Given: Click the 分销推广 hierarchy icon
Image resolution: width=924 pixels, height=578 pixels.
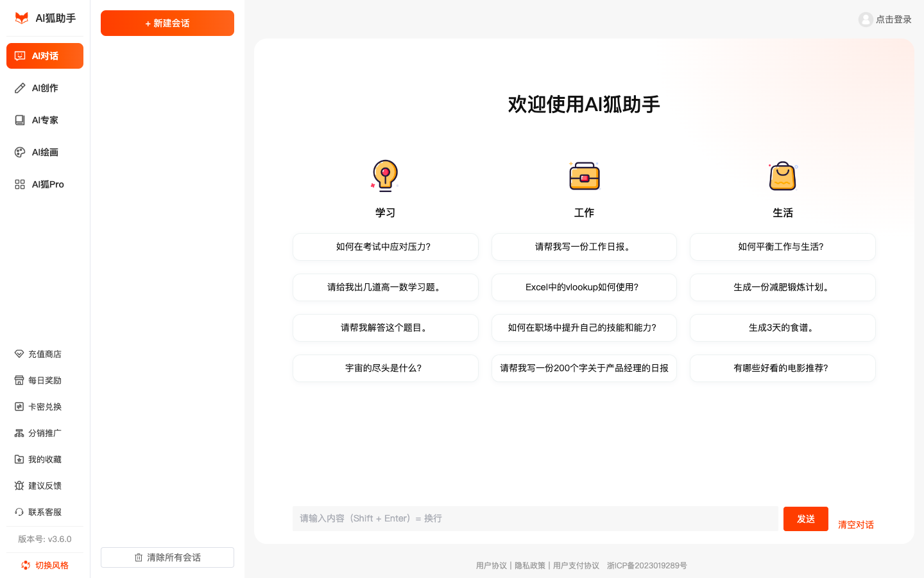Looking at the screenshot, I should pyautogui.click(x=19, y=433).
